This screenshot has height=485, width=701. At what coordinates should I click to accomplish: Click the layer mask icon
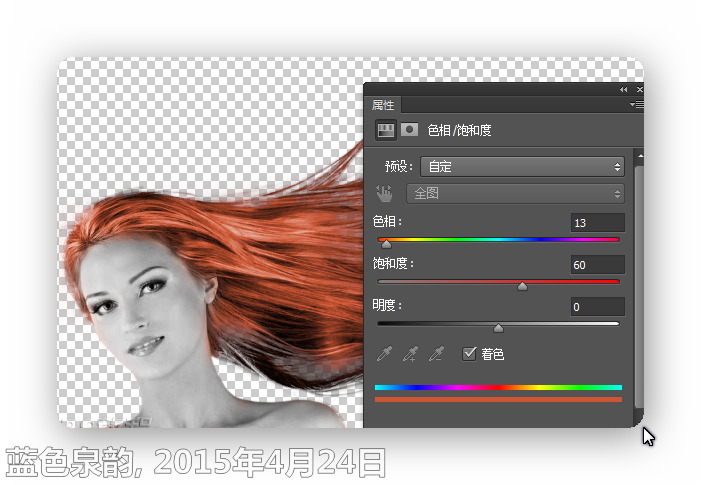410,130
